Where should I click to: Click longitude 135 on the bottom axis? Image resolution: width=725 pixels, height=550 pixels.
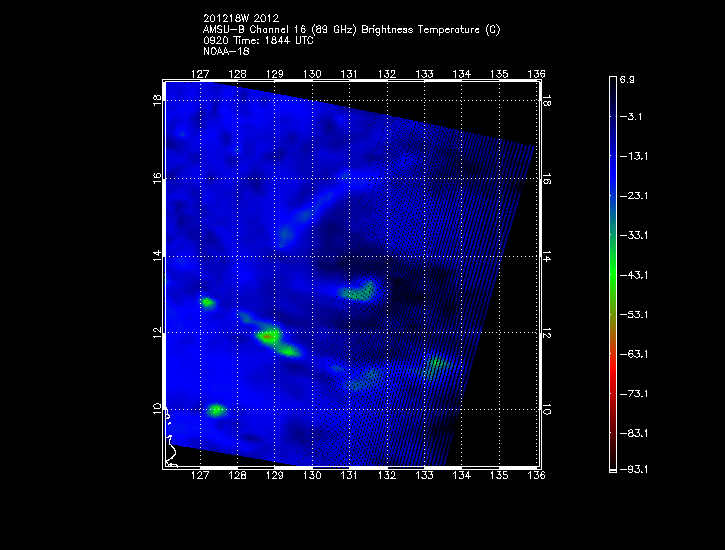(x=499, y=475)
